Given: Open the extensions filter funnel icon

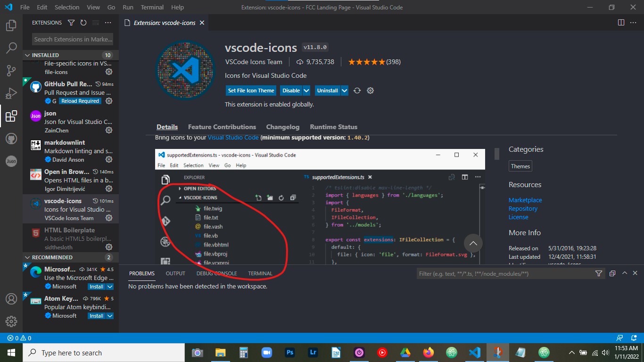Looking at the screenshot, I should [x=71, y=22].
